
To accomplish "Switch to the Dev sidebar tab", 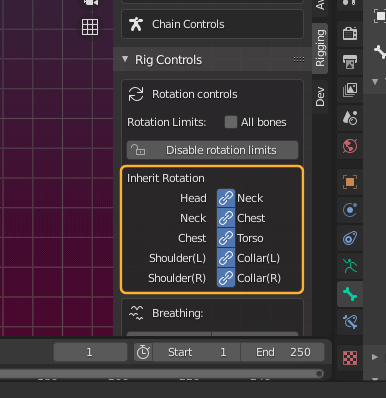I will click(320, 96).
